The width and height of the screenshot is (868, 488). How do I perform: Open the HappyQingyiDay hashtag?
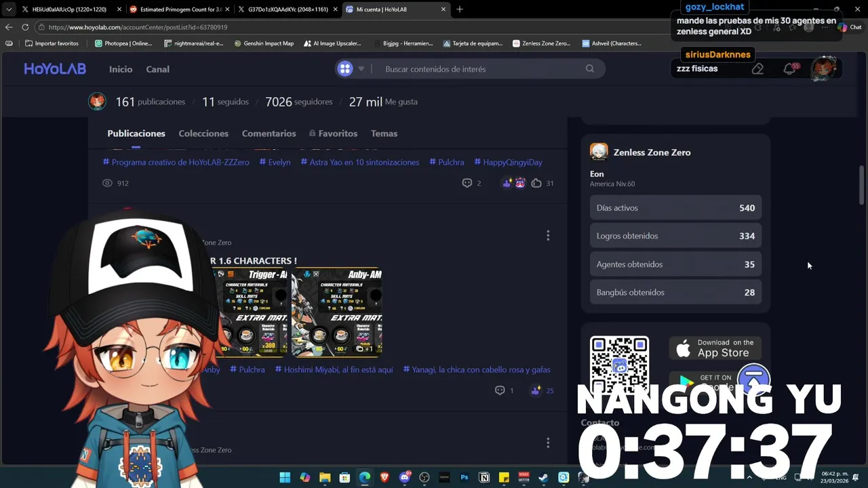point(508,162)
